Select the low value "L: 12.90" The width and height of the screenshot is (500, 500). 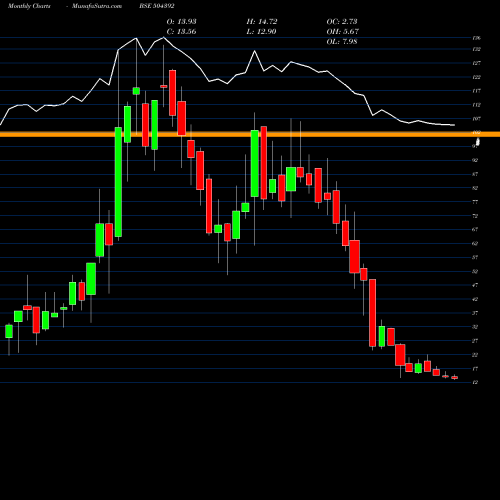261,32
